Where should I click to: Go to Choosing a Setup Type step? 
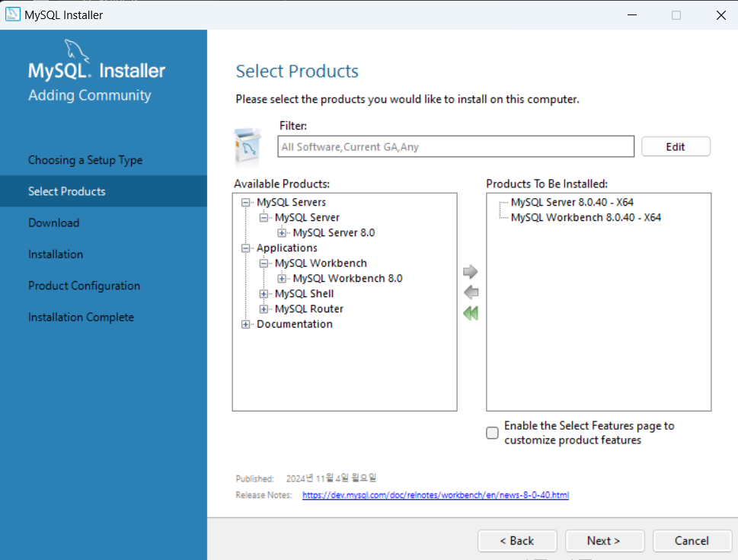pyautogui.click(x=85, y=160)
